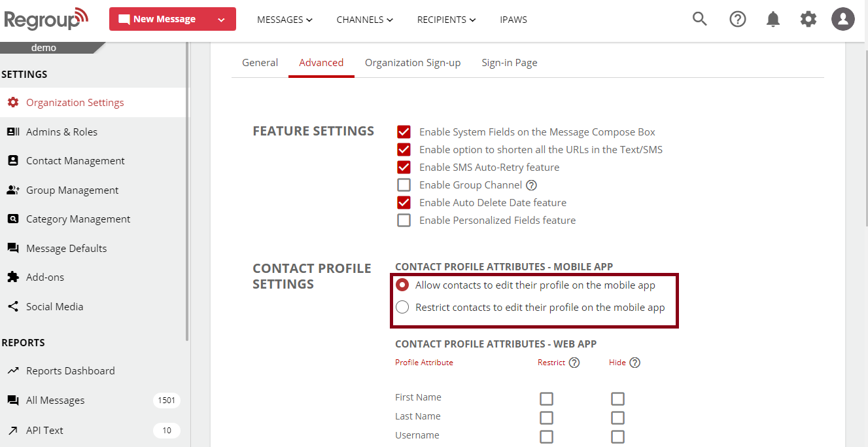
Task: Check the Restrict box for First Name
Action: (x=546, y=399)
